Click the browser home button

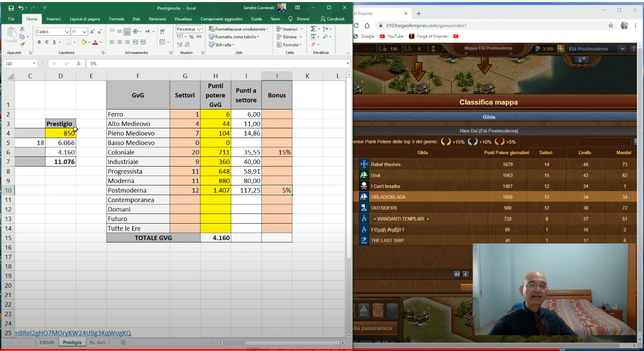(x=368, y=25)
